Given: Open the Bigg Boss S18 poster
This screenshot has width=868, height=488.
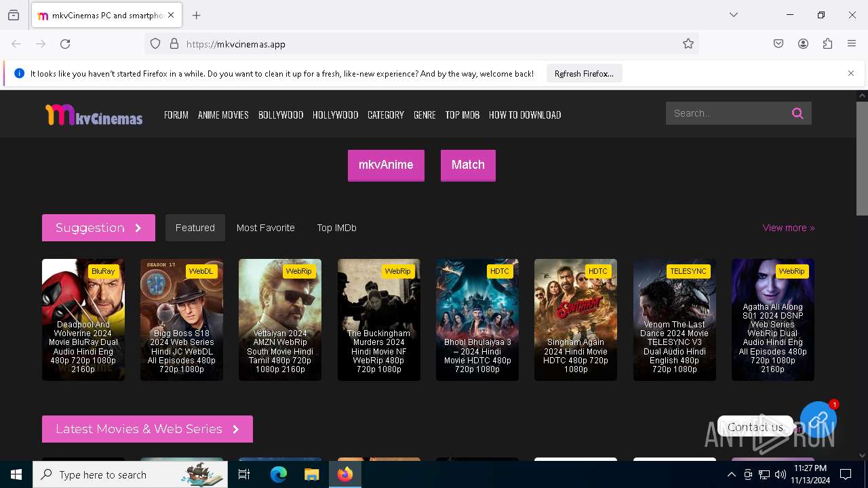Looking at the screenshot, I should pyautogui.click(x=182, y=320).
